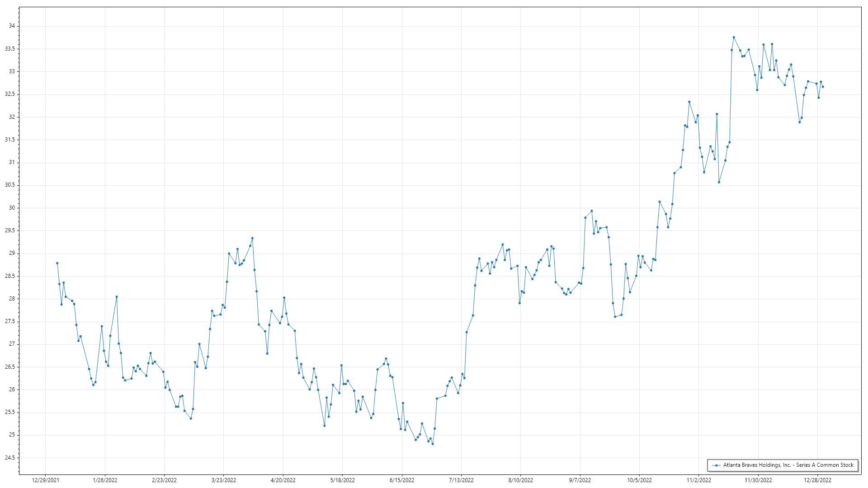868x488 pixels.
Task: Click the 12/28/2022 x-axis date label
Action: [x=817, y=480]
